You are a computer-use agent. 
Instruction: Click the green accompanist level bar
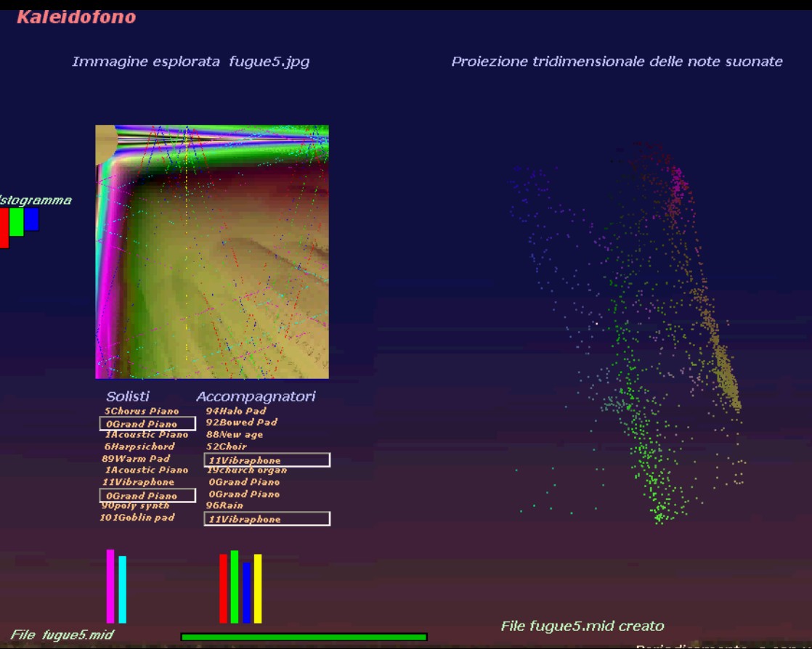coord(235,587)
